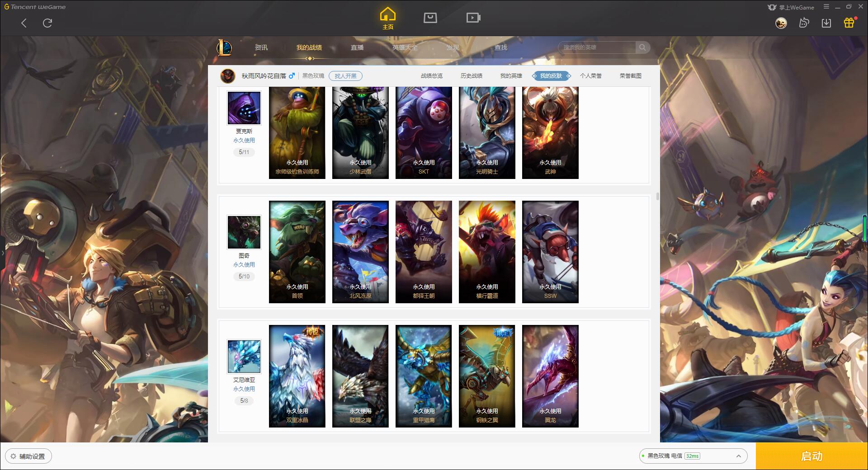The height and width of the screenshot is (470, 868).
Task: Open the hamburger main menu
Action: coord(826,7)
